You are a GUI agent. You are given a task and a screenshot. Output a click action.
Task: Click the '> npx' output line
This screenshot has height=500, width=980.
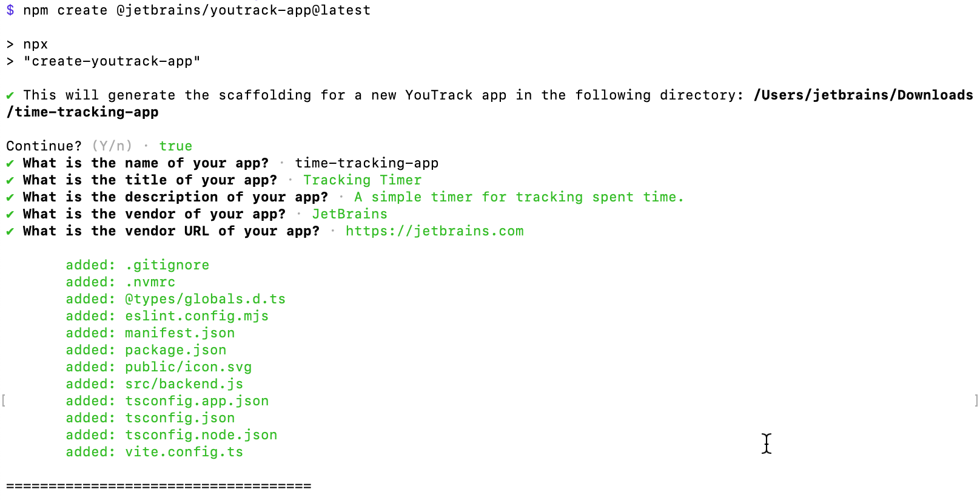[27, 44]
